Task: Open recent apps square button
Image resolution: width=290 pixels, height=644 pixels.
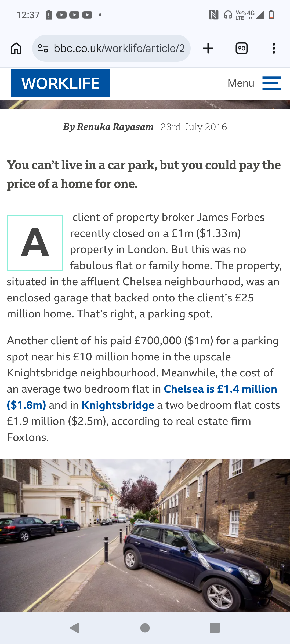Action: [215, 628]
